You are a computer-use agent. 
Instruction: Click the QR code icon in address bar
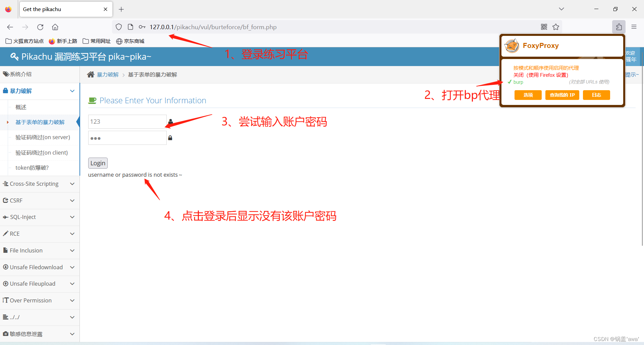[544, 27]
